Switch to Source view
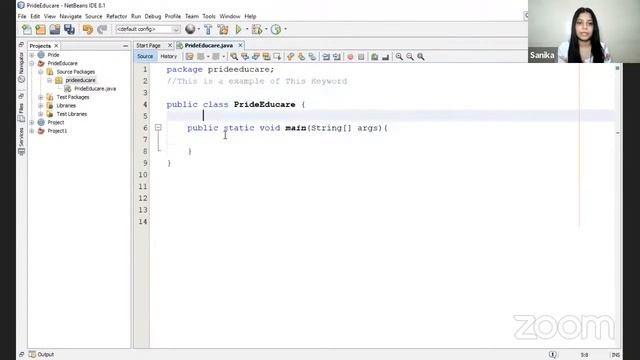The image size is (640, 360). pos(145,56)
